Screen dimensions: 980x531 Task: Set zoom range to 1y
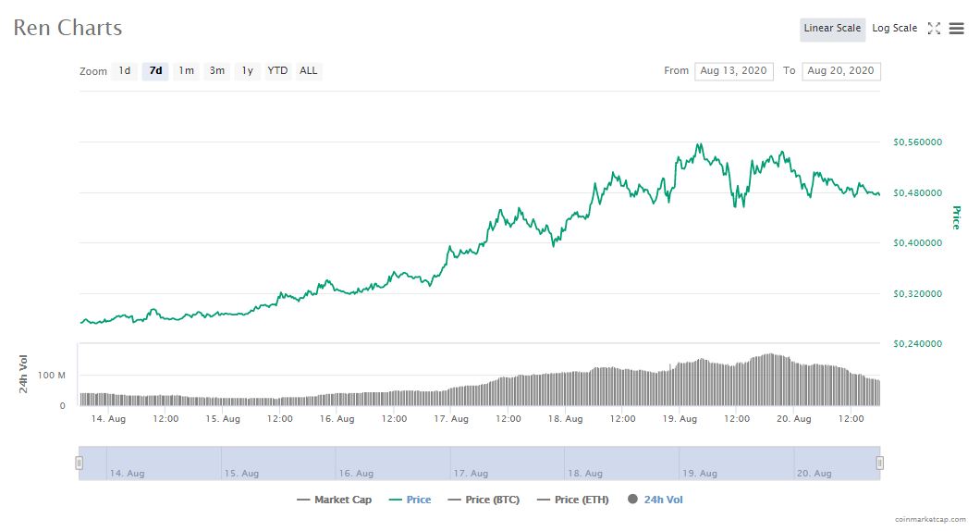248,70
